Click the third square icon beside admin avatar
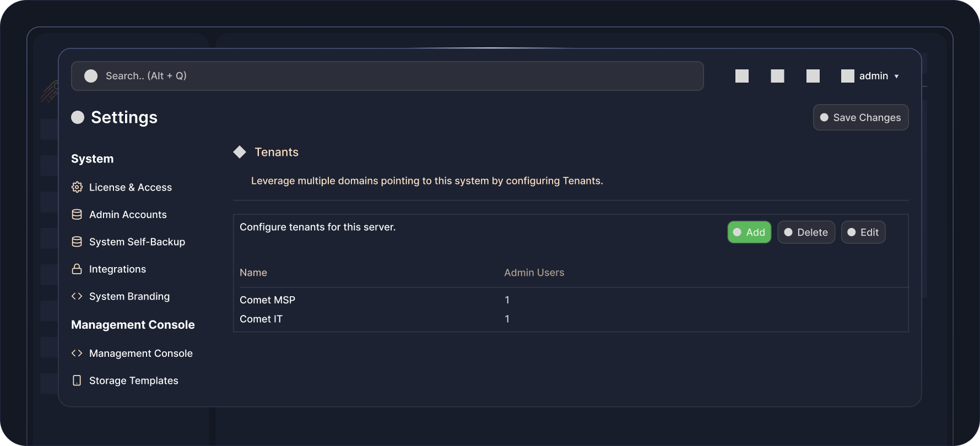Screen dimensions: 980x446 [813, 76]
